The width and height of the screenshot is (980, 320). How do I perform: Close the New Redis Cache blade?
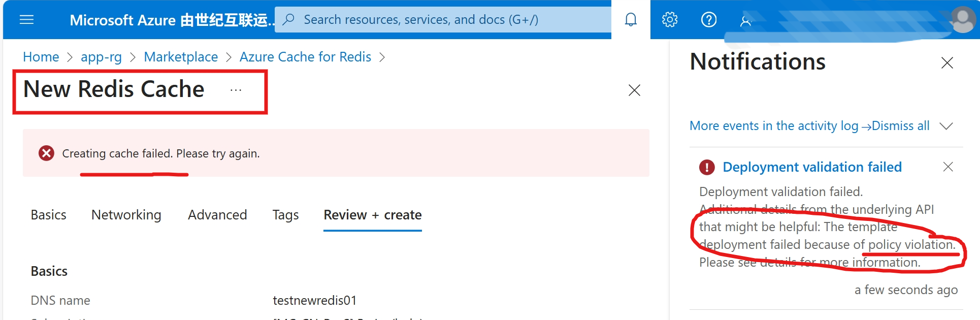point(634,90)
